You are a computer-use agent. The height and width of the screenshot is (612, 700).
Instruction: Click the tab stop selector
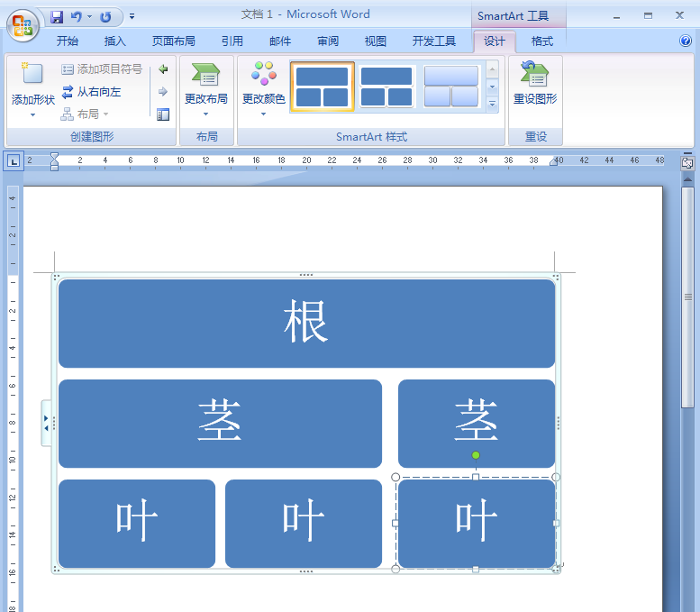14,161
